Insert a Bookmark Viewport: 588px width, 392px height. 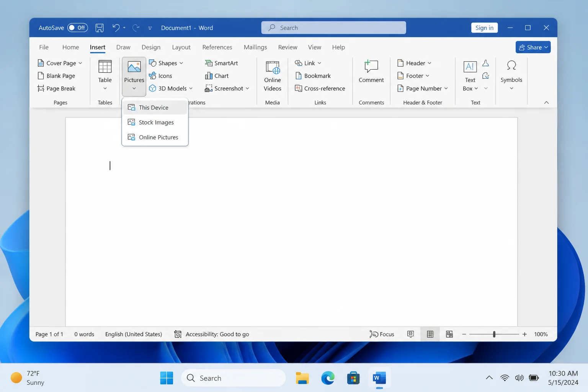tap(313, 76)
